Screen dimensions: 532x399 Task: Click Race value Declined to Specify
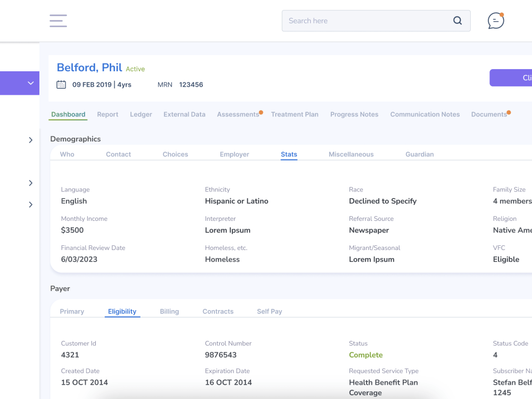tap(383, 201)
